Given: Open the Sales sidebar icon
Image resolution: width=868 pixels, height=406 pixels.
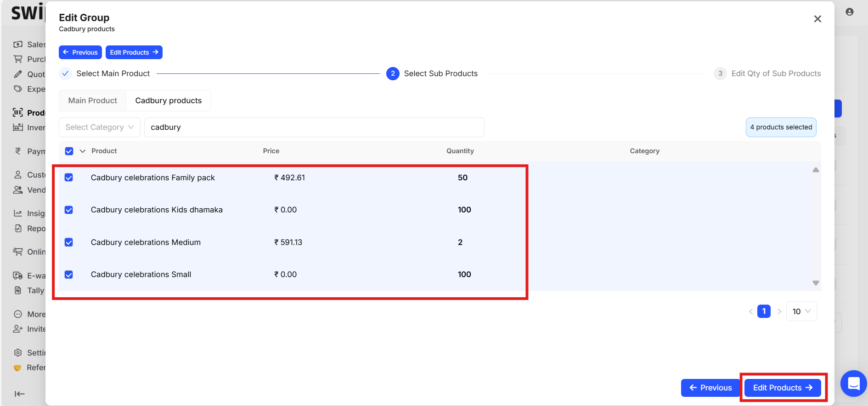Looking at the screenshot, I should 18,44.
